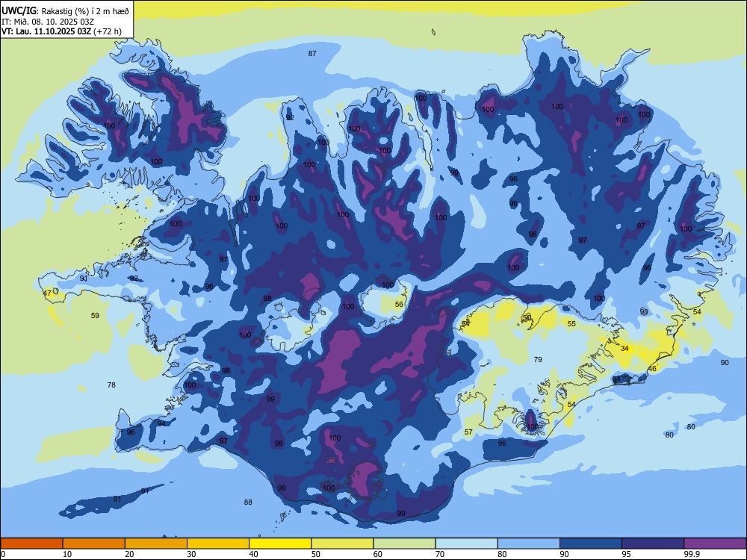747x560 pixels.
Task: Click the 80–90 light blue legend swatch
Action: coord(529,544)
